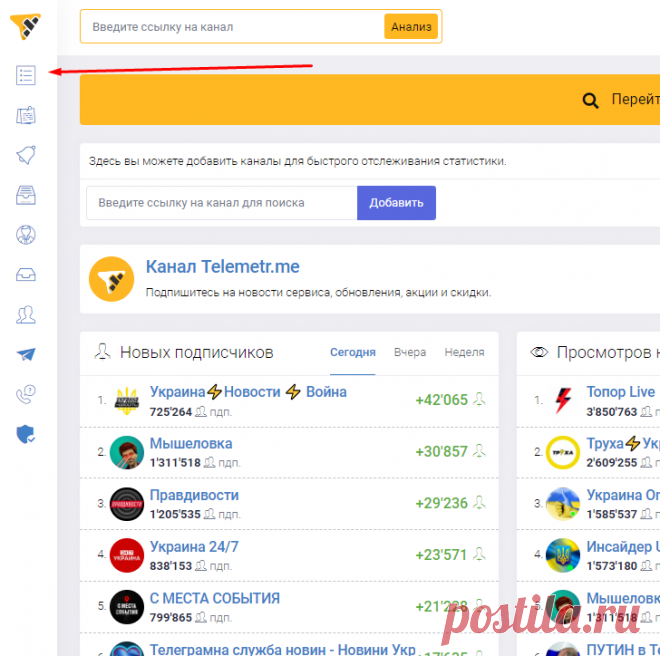The width and height of the screenshot is (660, 656).
Task: Switch to the Сегодня tab
Action: pyautogui.click(x=352, y=352)
